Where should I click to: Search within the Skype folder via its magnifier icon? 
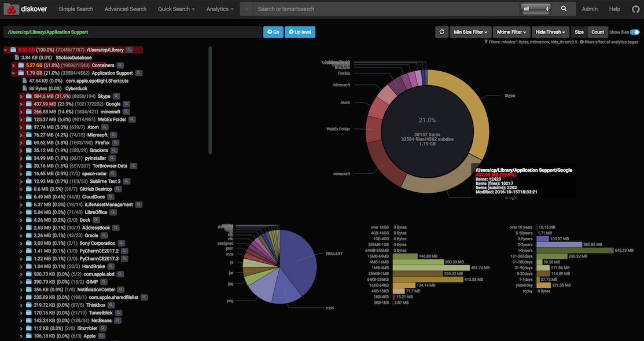117,97
